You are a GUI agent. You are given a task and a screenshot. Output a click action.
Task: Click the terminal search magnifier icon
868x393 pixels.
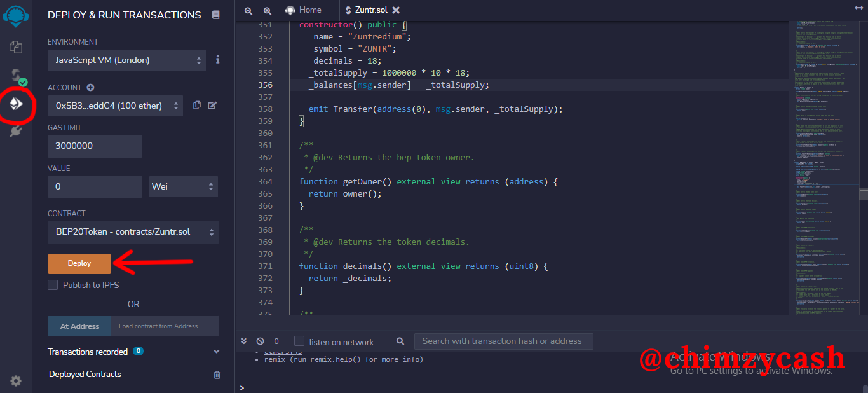(x=400, y=341)
